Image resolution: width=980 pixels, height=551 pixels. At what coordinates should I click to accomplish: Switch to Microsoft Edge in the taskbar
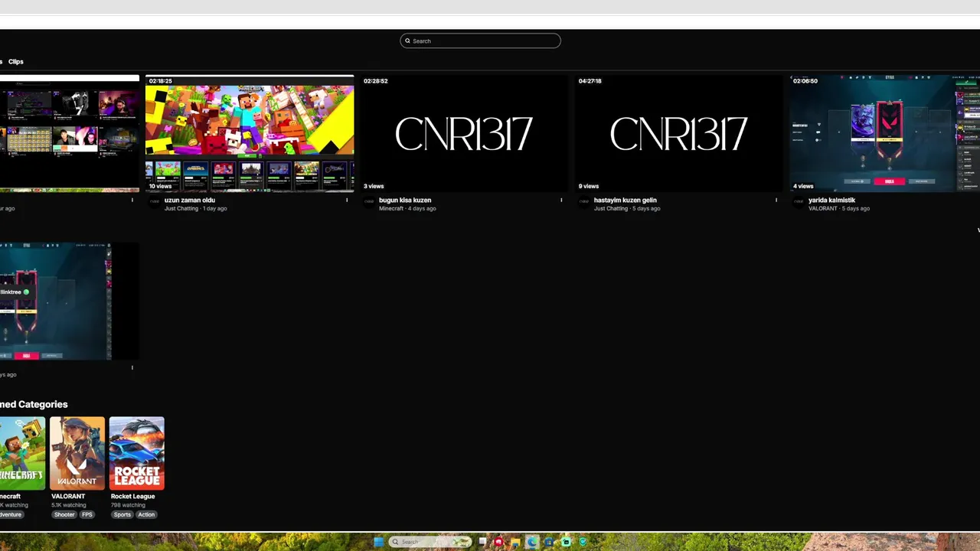(532, 542)
